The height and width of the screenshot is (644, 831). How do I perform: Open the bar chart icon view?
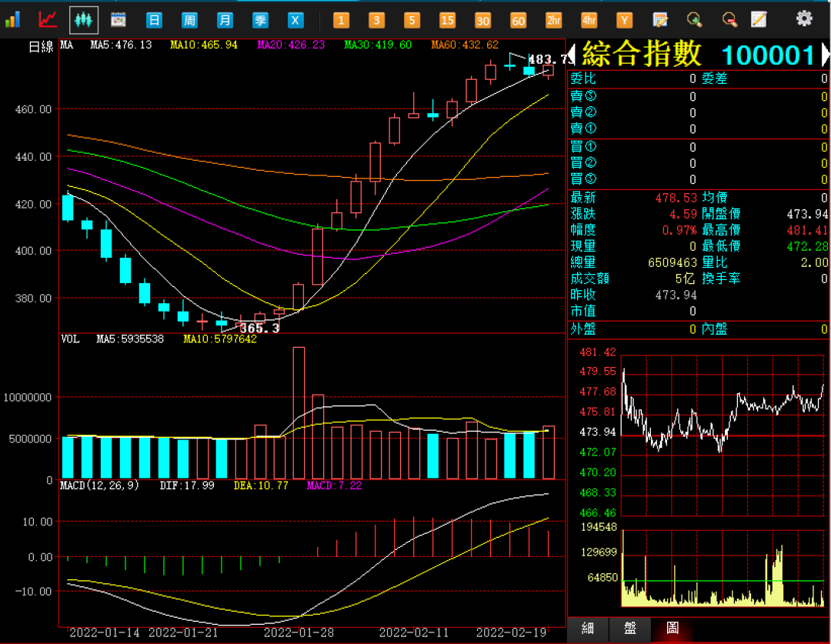pyautogui.click(x=12, y=20)
